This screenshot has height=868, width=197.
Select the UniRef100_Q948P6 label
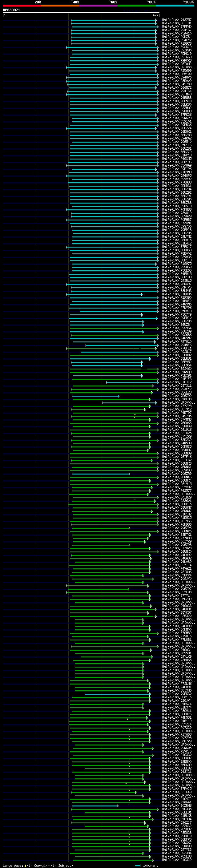click(x=177, y=78)
